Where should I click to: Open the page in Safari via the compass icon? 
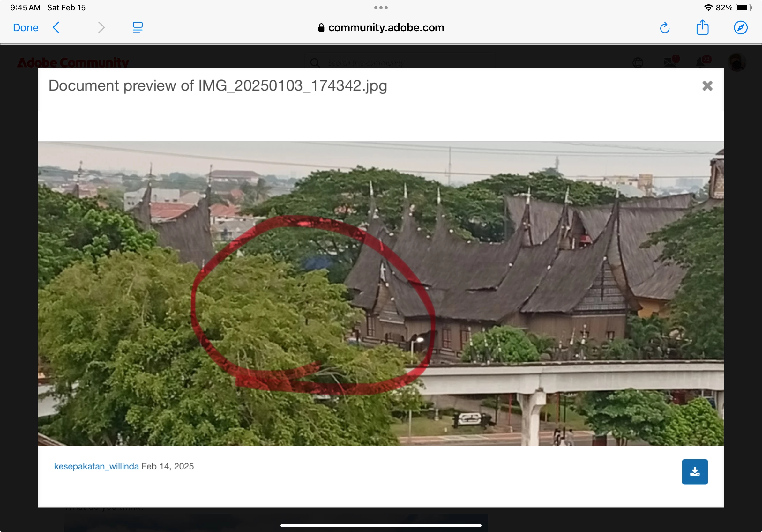740,27
